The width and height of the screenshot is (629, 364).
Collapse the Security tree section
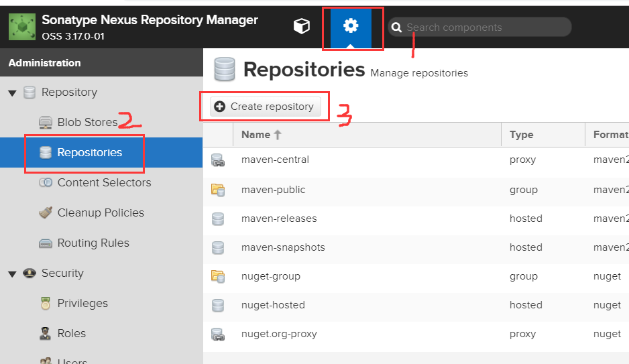(13, 274)
